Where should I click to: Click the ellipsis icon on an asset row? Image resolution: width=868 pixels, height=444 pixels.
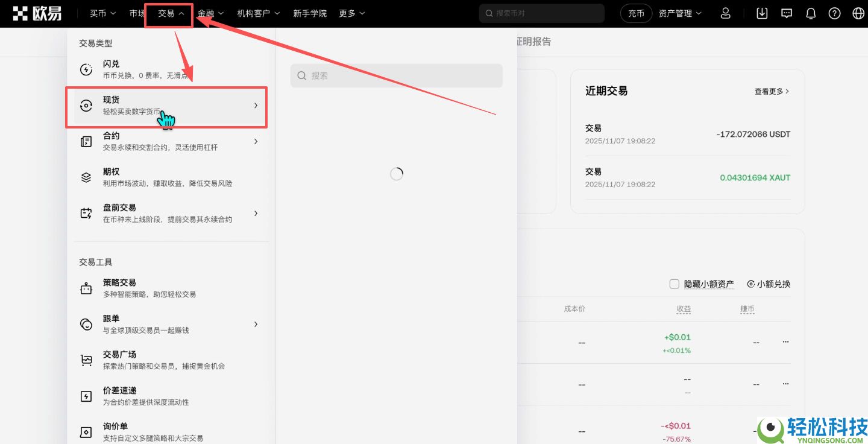pyautogui.click(x=785, y=341)
